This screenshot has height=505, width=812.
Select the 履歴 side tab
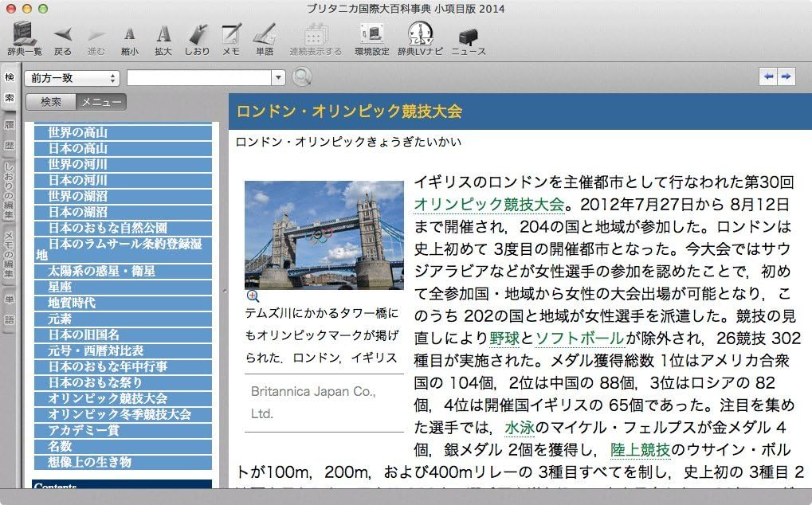tap(10, 135)
